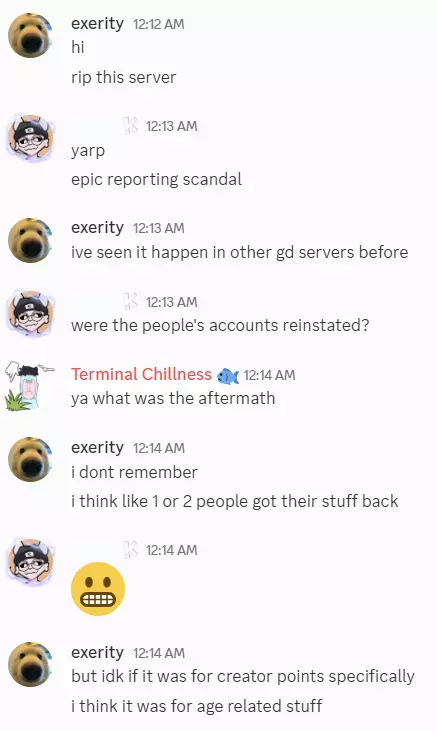Viewport: 437px width, 731px height.
Task: Click the glasses avatar next to the grimacing emoji
Action: tap(31, 562)
